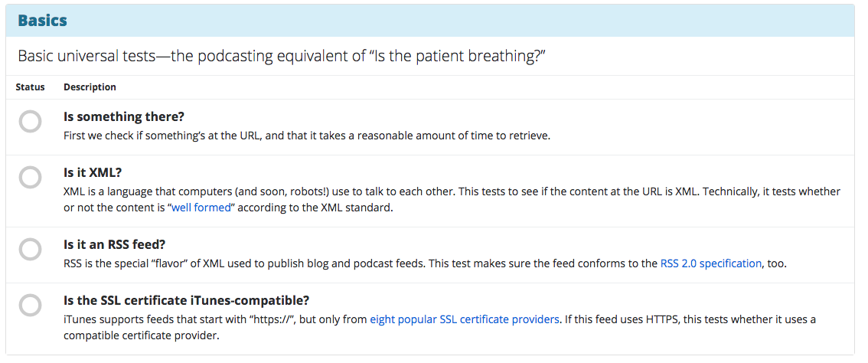Click the "Is it an RSS feed?" title
Screen dimensions: 868x363
click(115, 245)
